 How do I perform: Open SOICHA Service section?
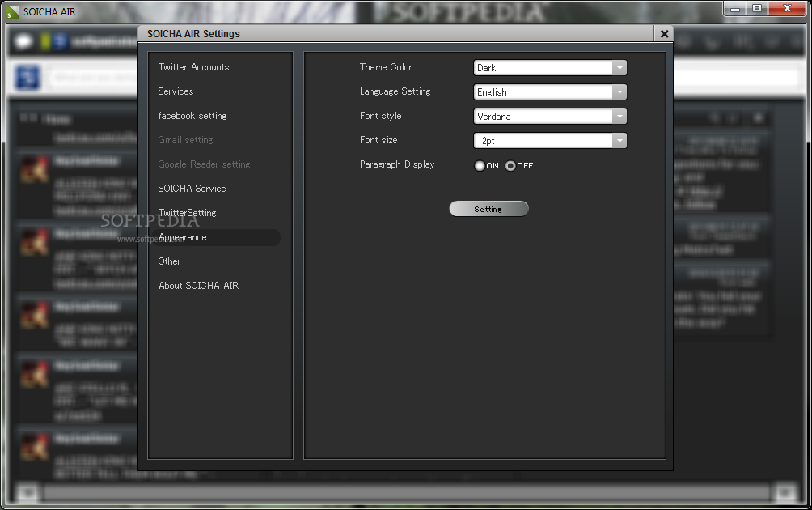coord(192,189)
